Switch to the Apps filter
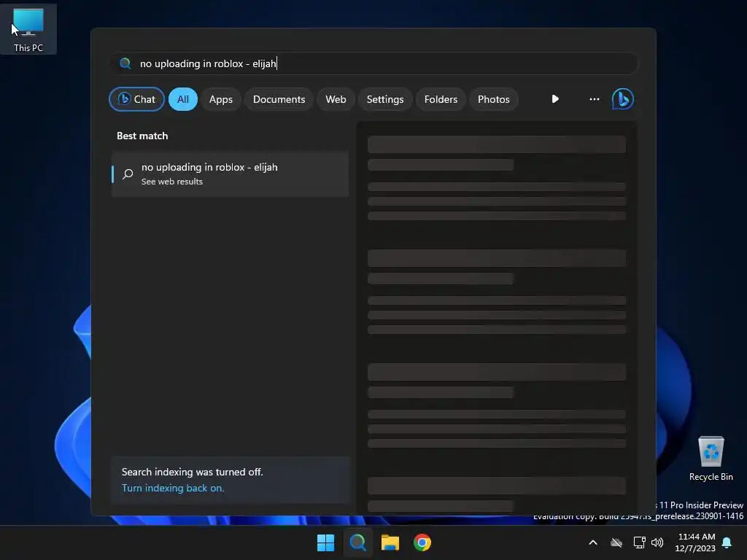747x560 pixels. coord(220,99)
